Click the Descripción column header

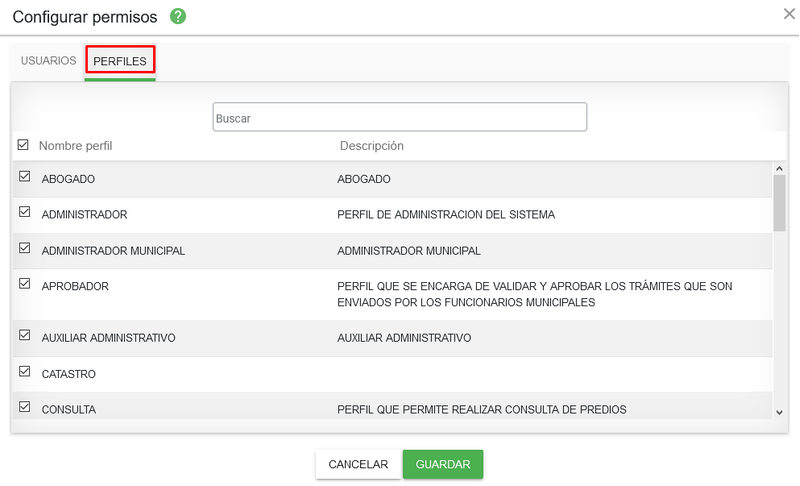coord(371,146)
